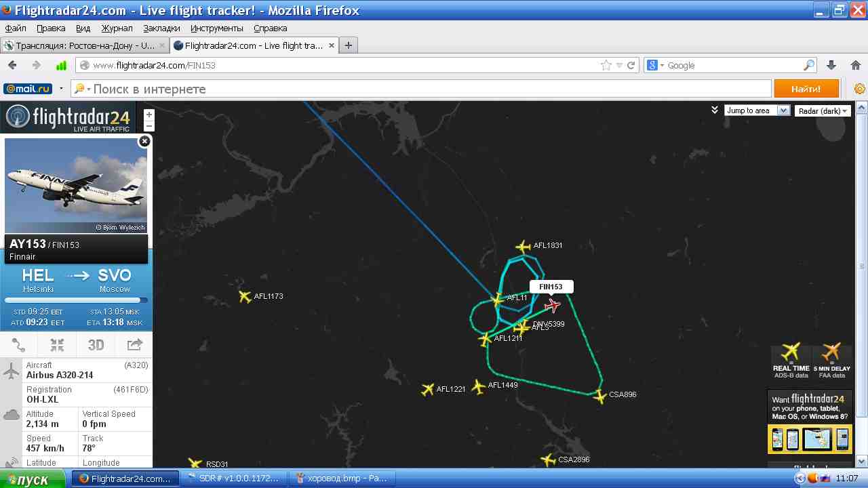
Task: Select the CSA2896 aircraft icon
Action: [x=549, y=460]
